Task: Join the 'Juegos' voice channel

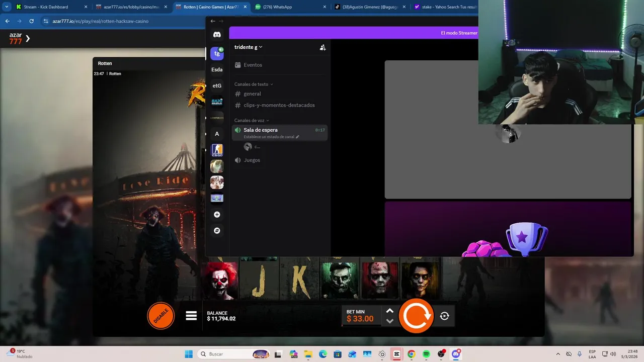Action: [x=280, y=160]
